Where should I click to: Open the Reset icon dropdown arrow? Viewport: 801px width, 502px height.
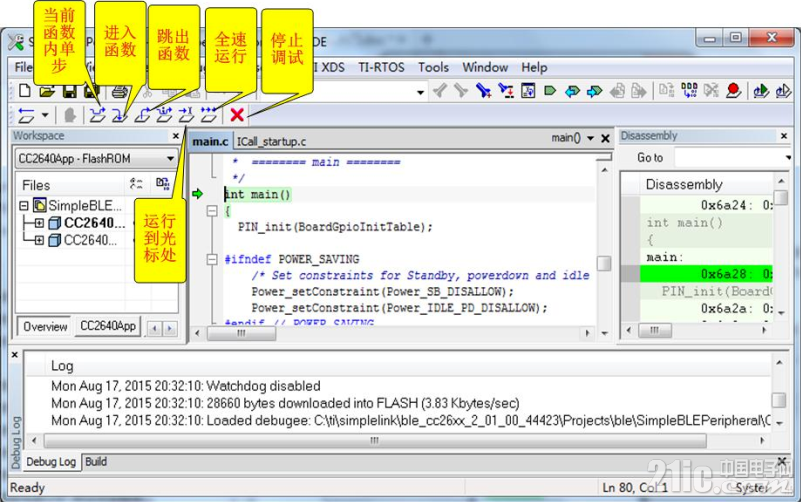(x=45, y=115)
